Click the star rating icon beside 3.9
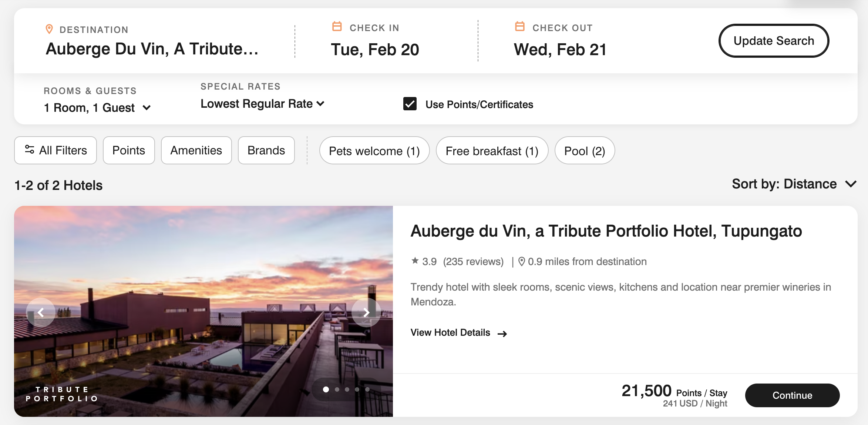The height and width of the screenshot is (425, 868). [415, 261]
